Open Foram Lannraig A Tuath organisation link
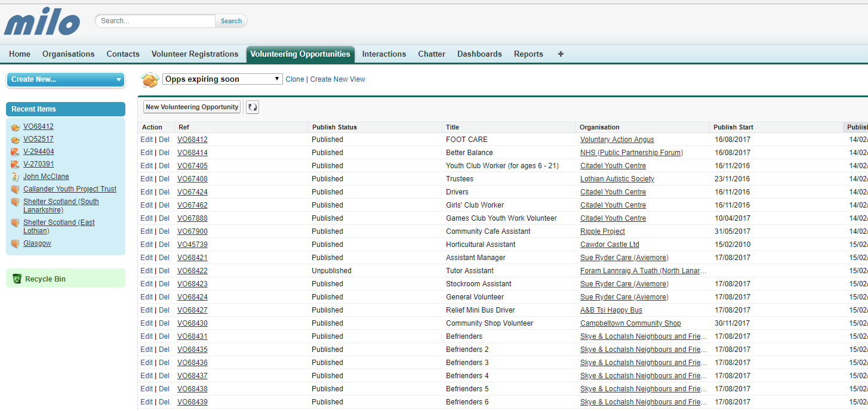 click(644, 271)
